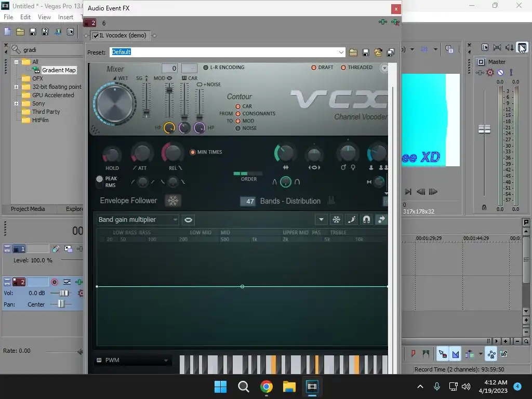This screenshot has height=399, width=532.
Task: Click the plug-in chain icon in Audio Event FX
Action: tap(383, 22)
